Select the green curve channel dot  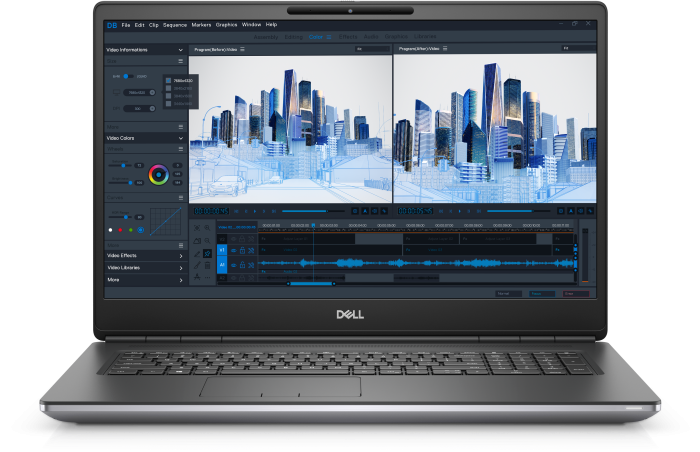[130, 230]
